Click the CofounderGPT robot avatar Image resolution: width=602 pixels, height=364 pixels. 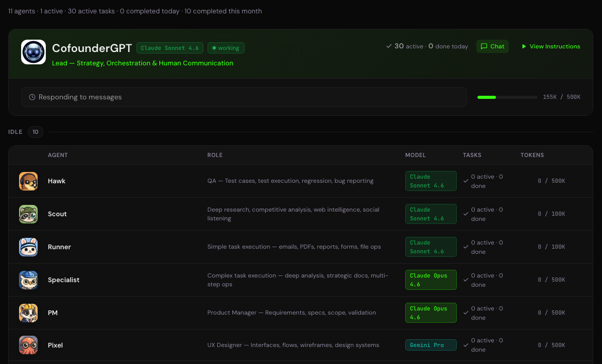pos(33,52)
